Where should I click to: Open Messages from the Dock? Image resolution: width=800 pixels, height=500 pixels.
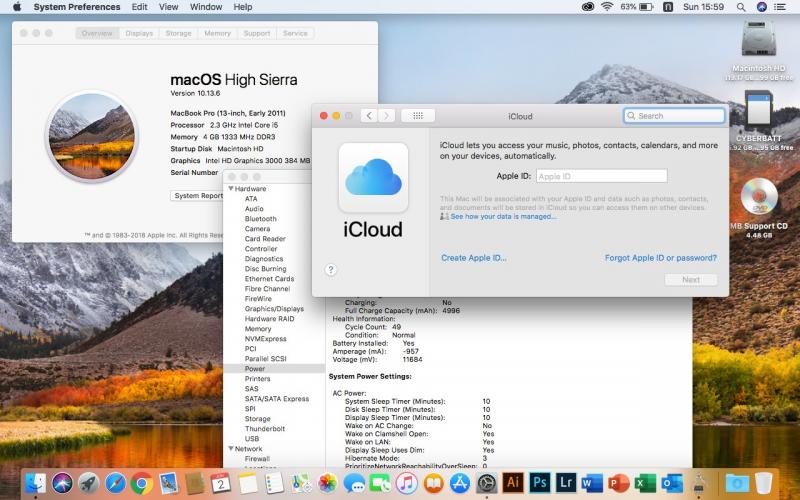354,483
